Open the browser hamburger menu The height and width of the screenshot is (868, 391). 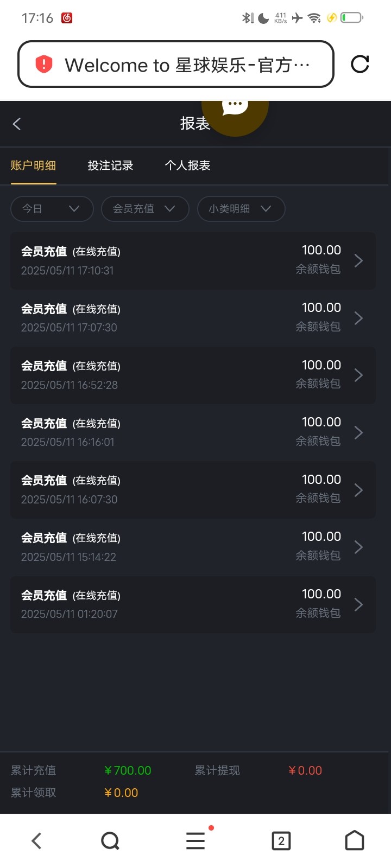point(195,841)
